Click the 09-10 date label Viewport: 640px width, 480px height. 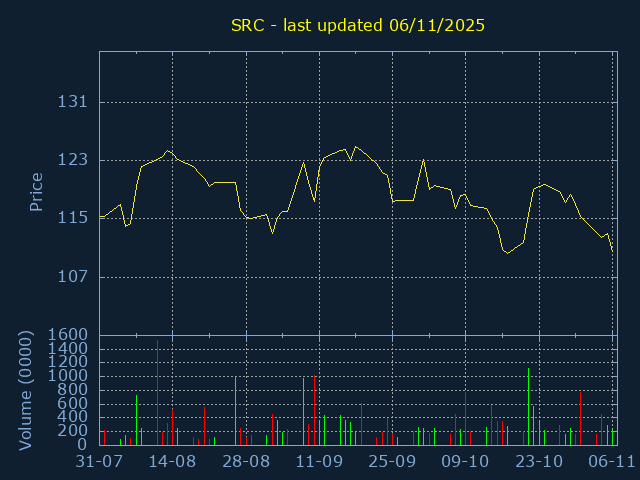(465, 462)
